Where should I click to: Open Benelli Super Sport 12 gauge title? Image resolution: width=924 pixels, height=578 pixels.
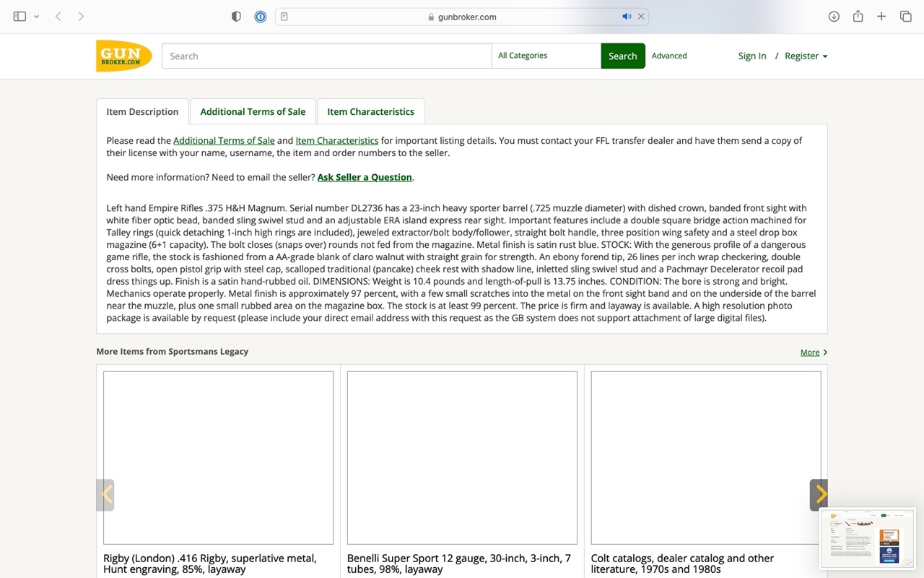(x=459, y=564)
